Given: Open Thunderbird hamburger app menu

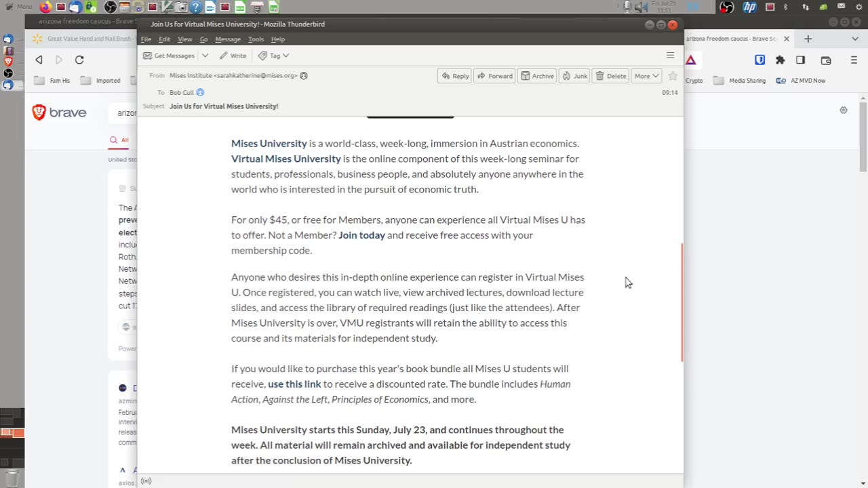Looking at the screenshot, I should (x=670, y=56).
